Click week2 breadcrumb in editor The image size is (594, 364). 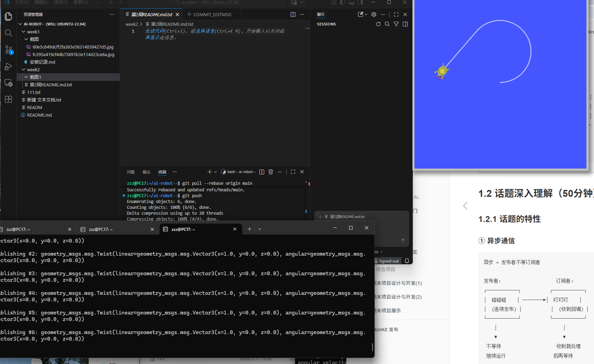[x=132, y=24]
